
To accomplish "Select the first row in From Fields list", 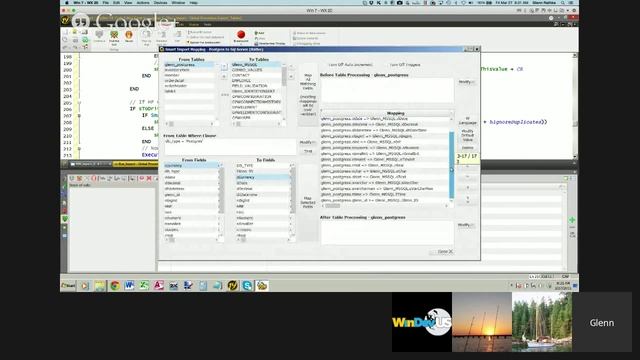I will pyautogui.click(x=191, y=166).
